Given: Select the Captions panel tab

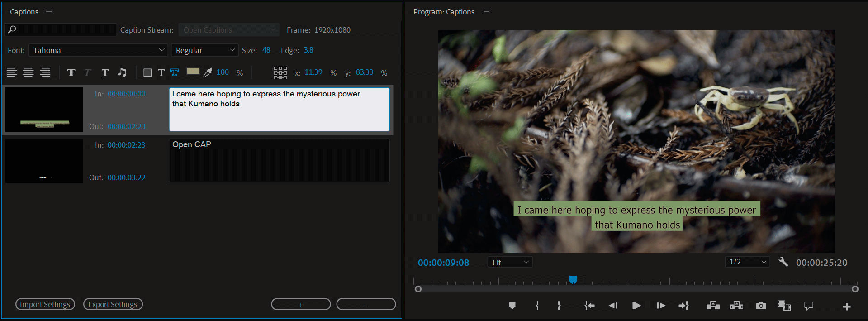Looking at the screenshot, I should coord(24,12).
